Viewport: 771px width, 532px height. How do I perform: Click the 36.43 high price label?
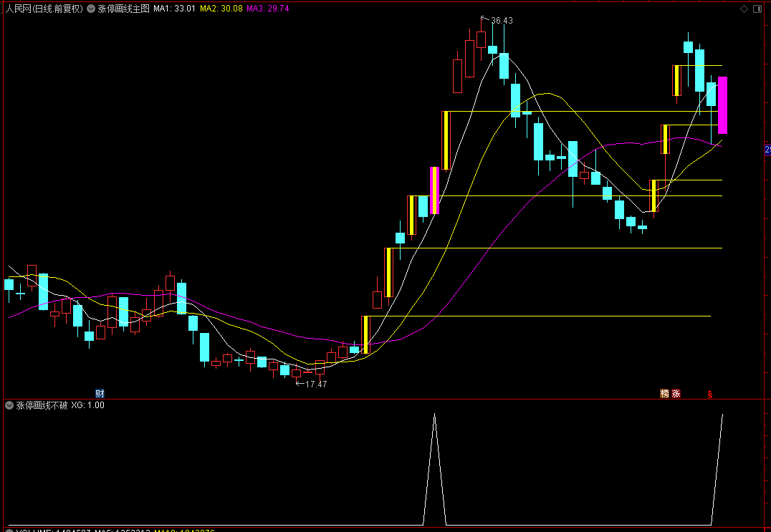(502, 21)
